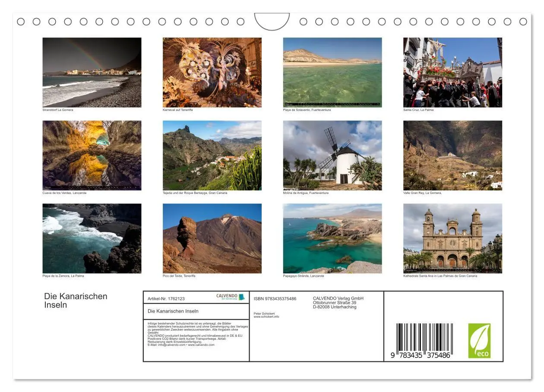Click the CALVENDO logo

231,297
